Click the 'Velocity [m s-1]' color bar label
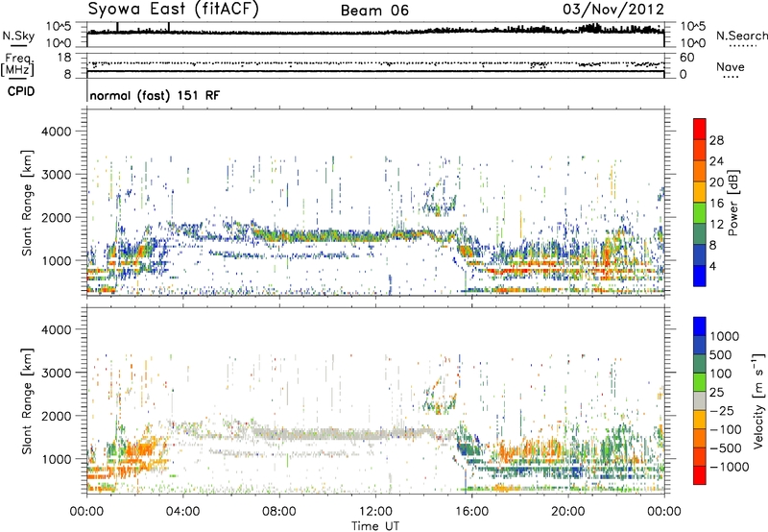The width and height of the screenshot is (768, 532). [758, 400]
